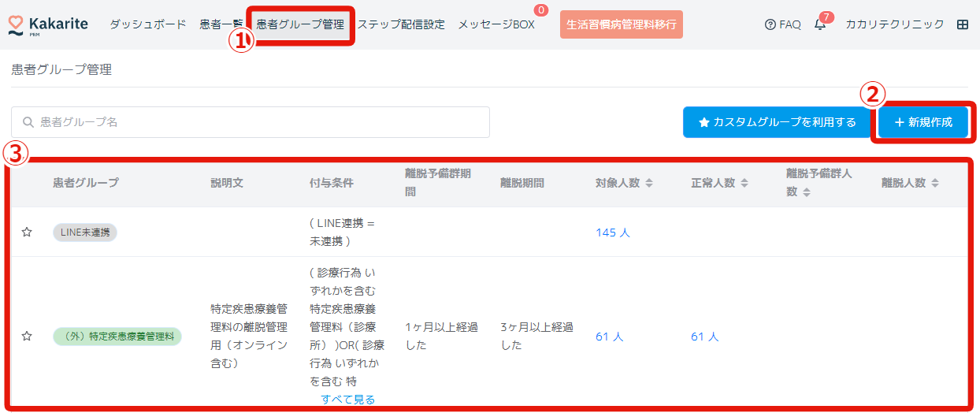
Task: Go to ステップ配信設定 tab
Action: click(401, 24)
